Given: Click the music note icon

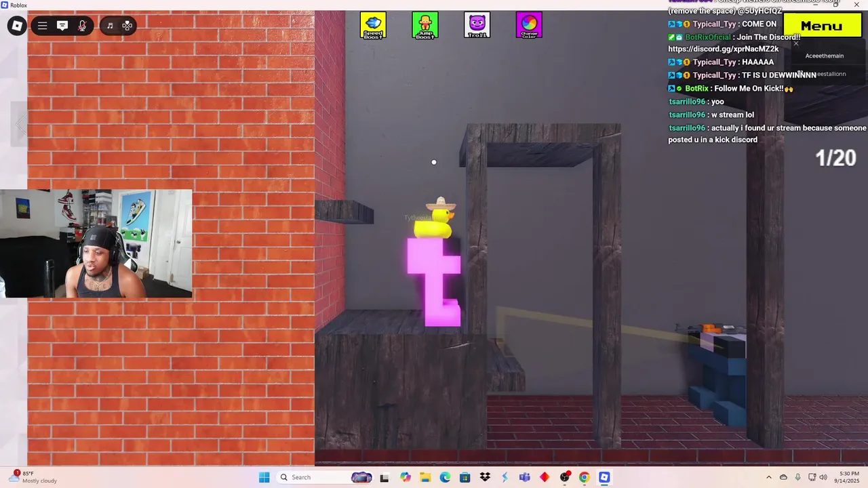Looking at the screenshot, I should 110,26.
